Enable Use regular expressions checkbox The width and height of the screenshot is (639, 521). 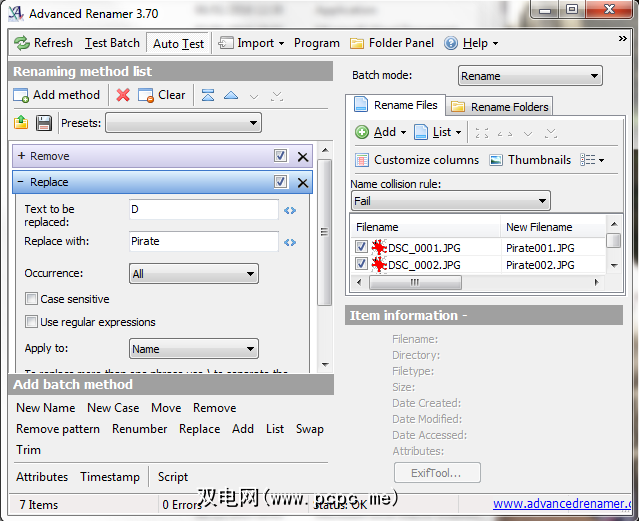(x=31, y=322)
